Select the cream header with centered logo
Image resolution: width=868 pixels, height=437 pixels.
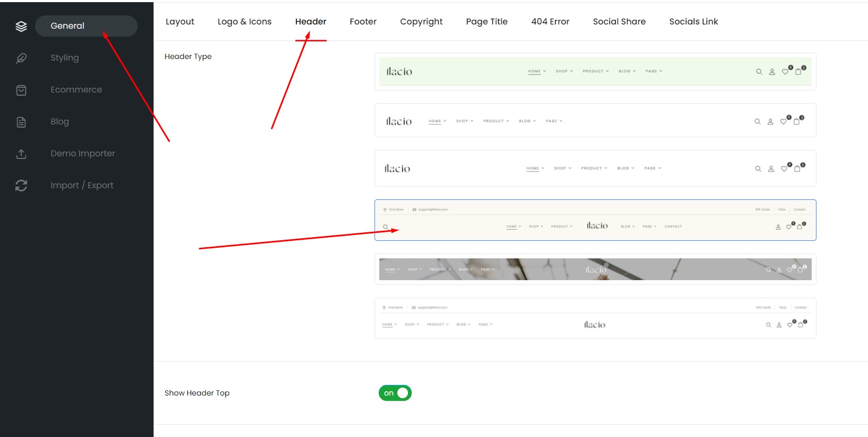click(x=595, y=220)
